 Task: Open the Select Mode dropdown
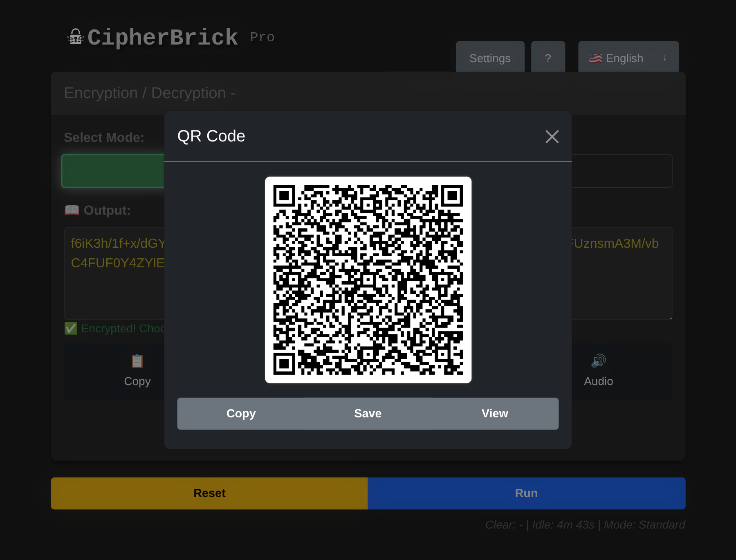pos(114,171)
